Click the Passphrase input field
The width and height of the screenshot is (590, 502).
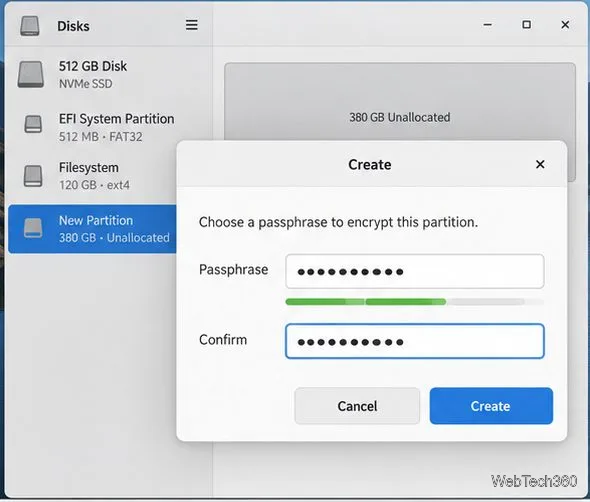[x=415, y=271]
